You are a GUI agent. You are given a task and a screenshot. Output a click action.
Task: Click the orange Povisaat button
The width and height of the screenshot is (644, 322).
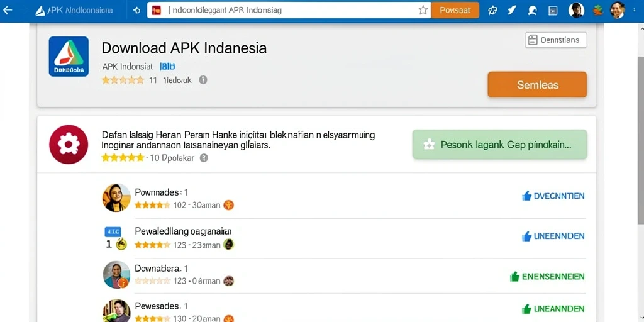(455, 10)
